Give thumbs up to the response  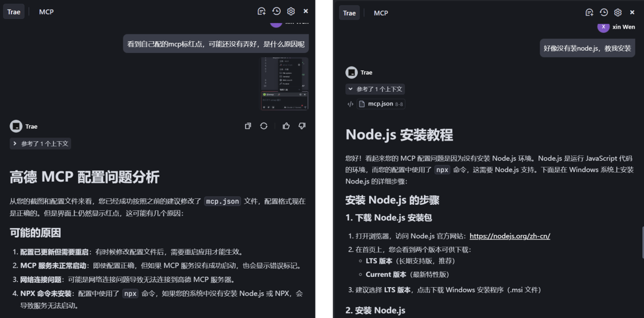[x=286, y=126]
